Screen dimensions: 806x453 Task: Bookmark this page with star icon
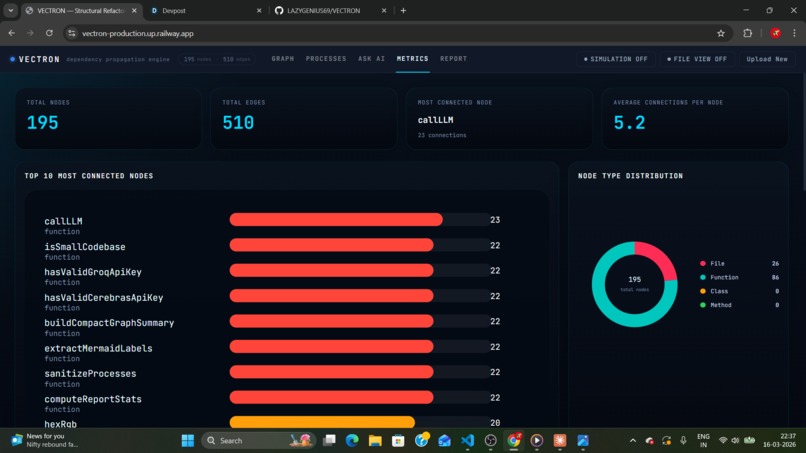(721, 33)
